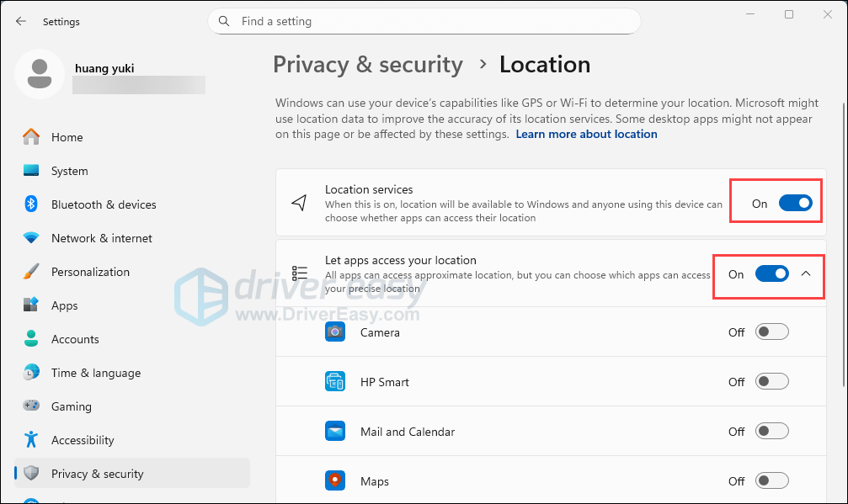The image size is (848, 504).
Task: Click the Network & internet Wi-Fi icon
Action: pyautogui.click(x=31, y=238)
